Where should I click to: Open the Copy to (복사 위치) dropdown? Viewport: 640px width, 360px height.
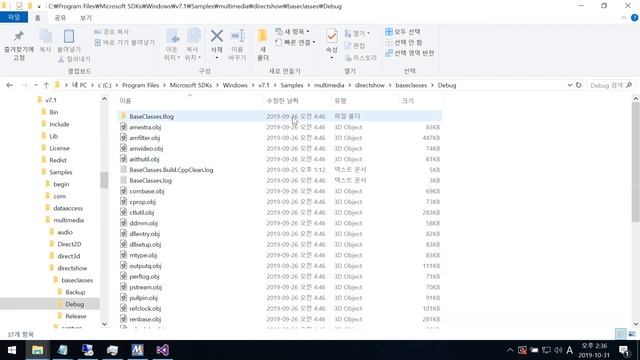click(x=192, y=58)
